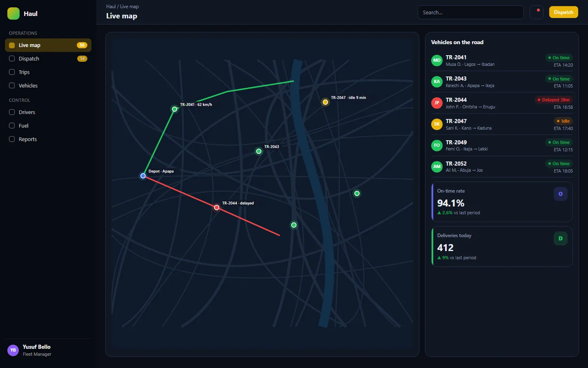Image resolution: width=588 pixels, height=368 pixels.
Task: Click TR-2041's On time badge
Action: [559, 58]
